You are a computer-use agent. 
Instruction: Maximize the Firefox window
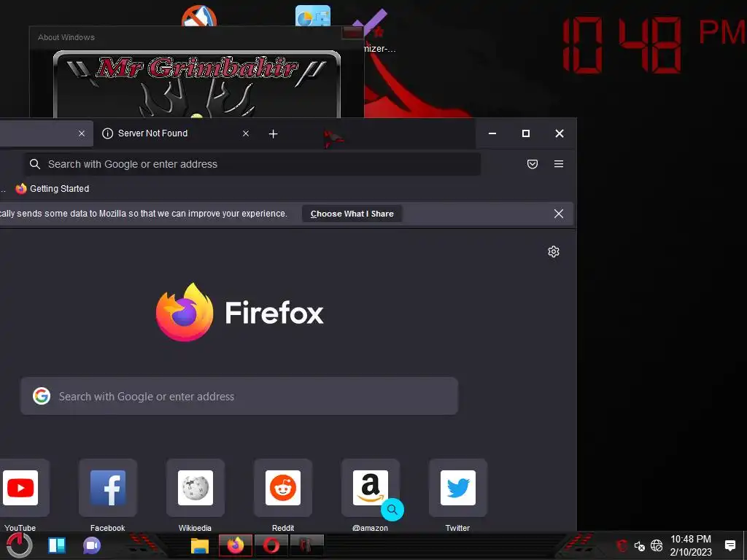click(x=526, y=134)
